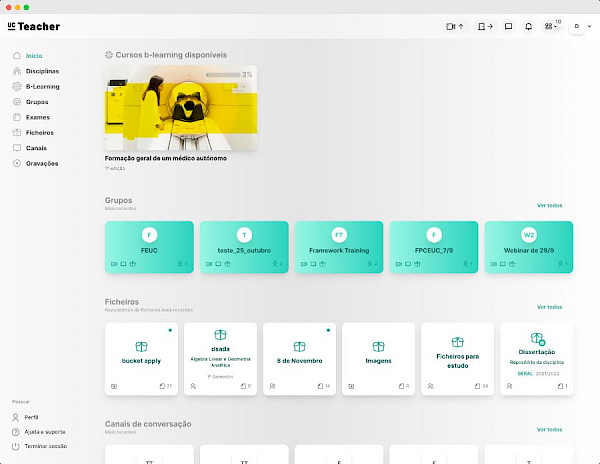600x464 pixels.
Task: Click the box icon on bucket apply card
Action: click(141, 344)
